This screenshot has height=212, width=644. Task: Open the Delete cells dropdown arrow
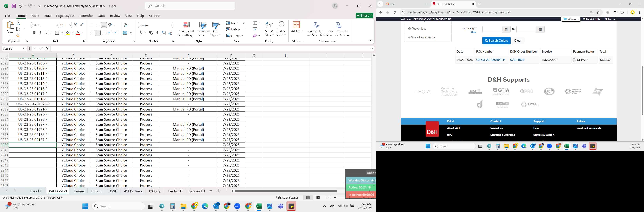245,29
